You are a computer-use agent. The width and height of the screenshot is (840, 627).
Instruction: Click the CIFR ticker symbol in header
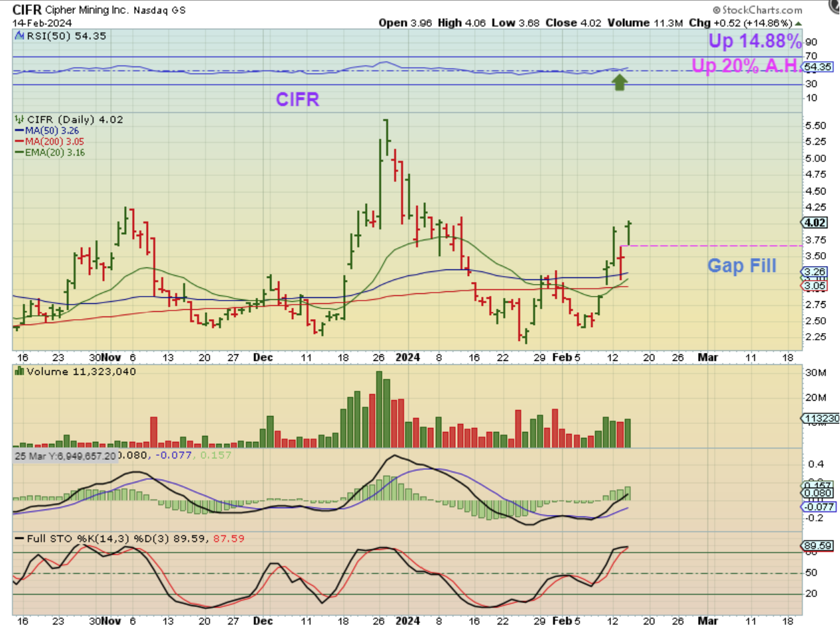[26, 10]
